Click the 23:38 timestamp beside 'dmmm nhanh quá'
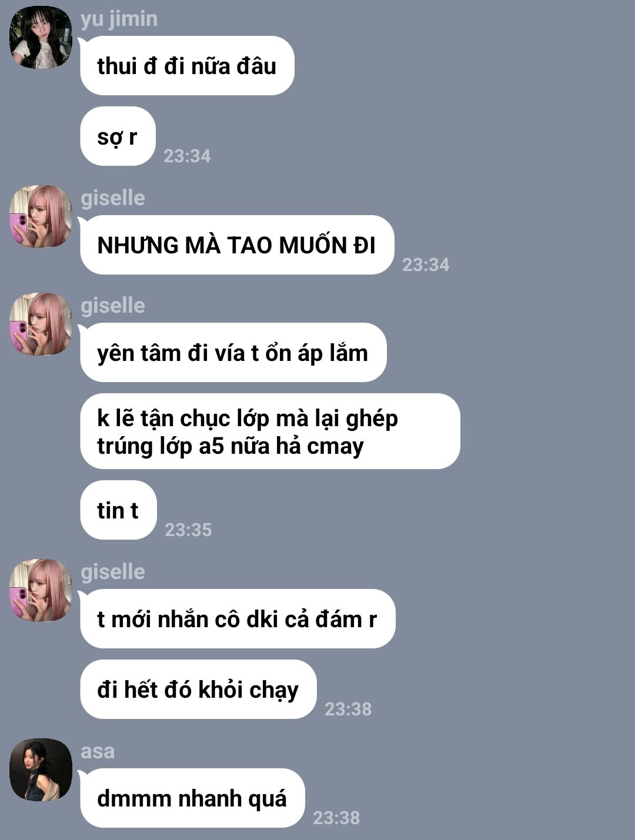Image resolution: width=635 pixels, height=840 pixels. pos(336,818)
